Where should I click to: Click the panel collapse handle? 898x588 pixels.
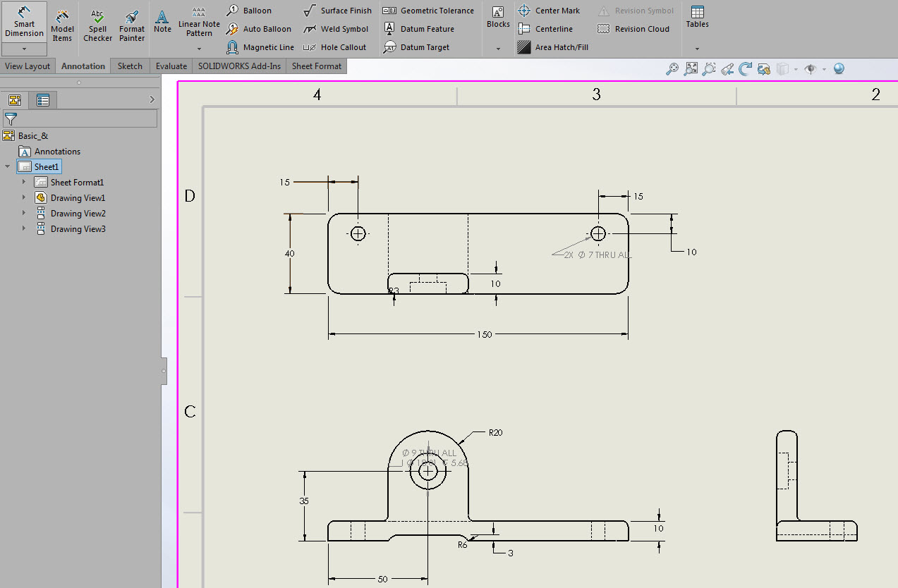click(164, 370)
